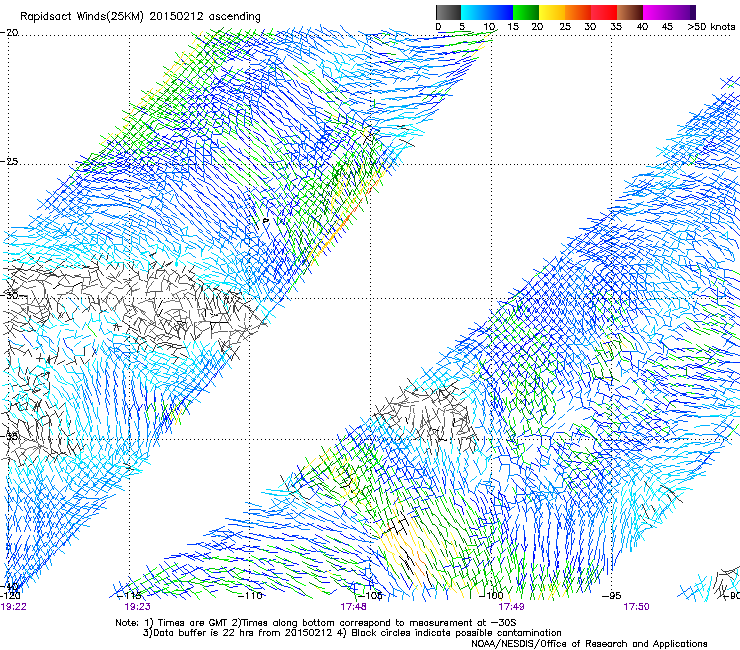
Task: Click the 17:50 pass time label
Action: 636,607
